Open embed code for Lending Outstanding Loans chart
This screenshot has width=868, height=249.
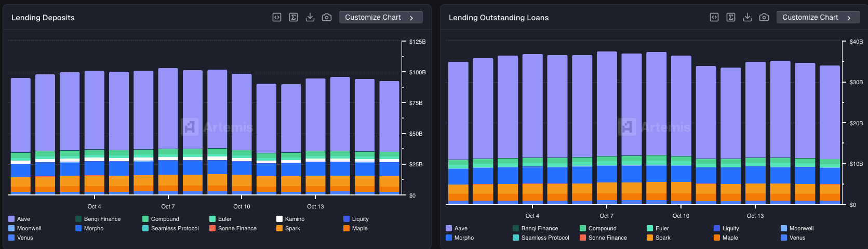tap(714, 17)
